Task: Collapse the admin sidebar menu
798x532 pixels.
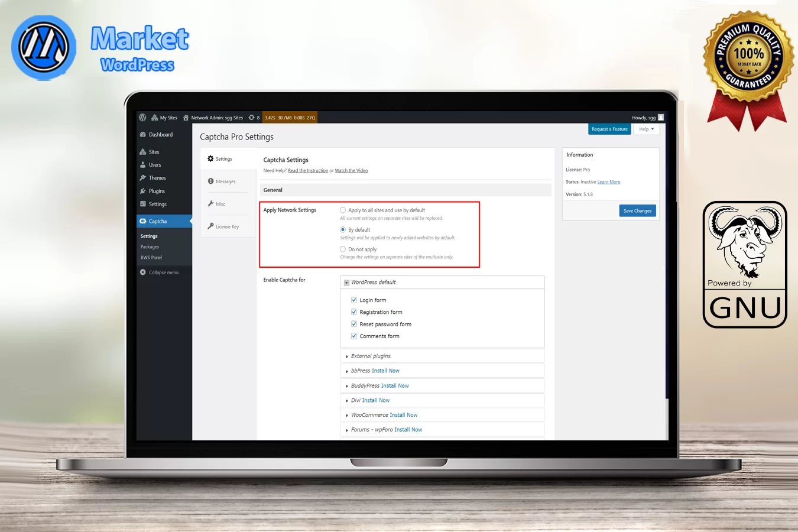Action: (160, 273)
